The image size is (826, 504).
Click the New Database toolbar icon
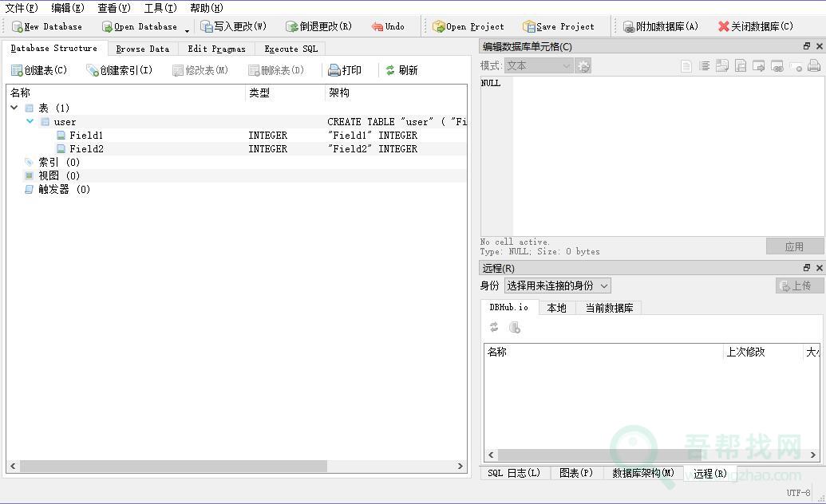coord(17,27)
